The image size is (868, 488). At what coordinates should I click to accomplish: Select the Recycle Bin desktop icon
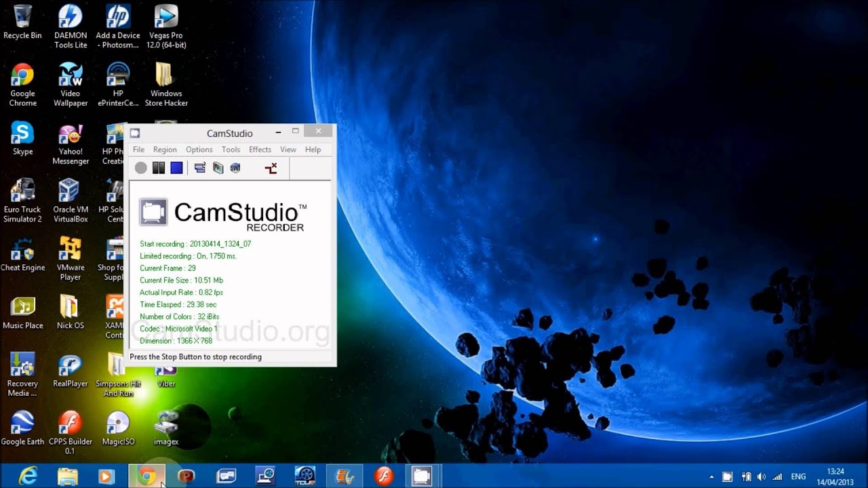(x=22, y=22)
